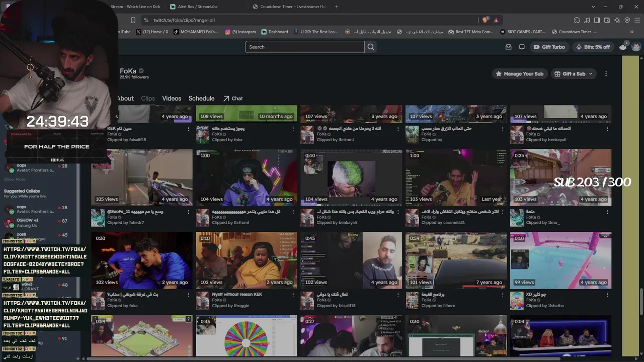The width and height of the screenshot is (644, 362).
Task: Play the green-haired clip with 104 views
Action: pos(351,177)
